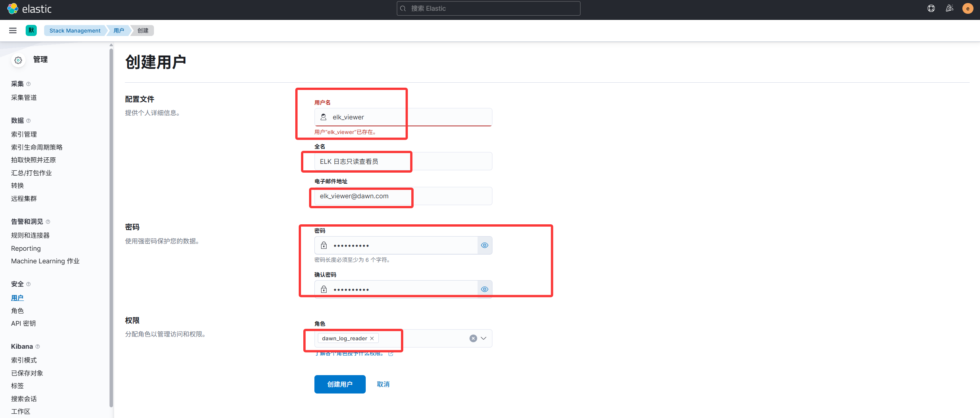Screen dimensions: 980x418
Task: Open the role privileges learn-more link
Action: 354,353
